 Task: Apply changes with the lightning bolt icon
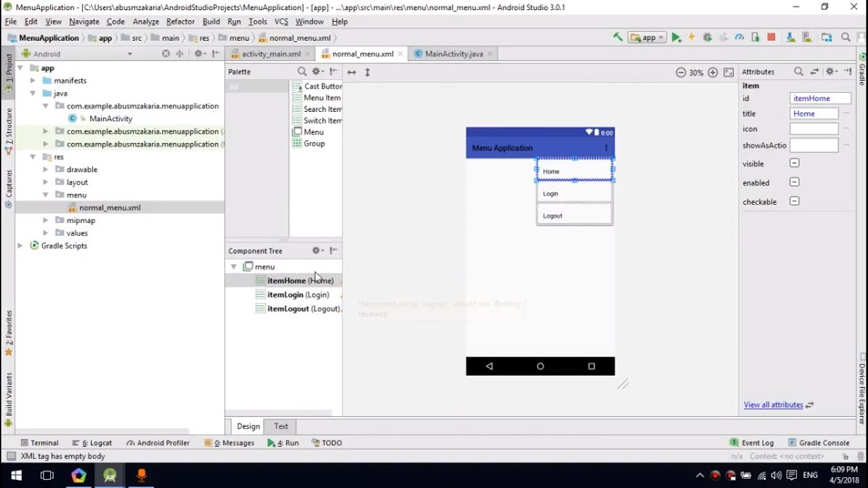pos(692,38)
